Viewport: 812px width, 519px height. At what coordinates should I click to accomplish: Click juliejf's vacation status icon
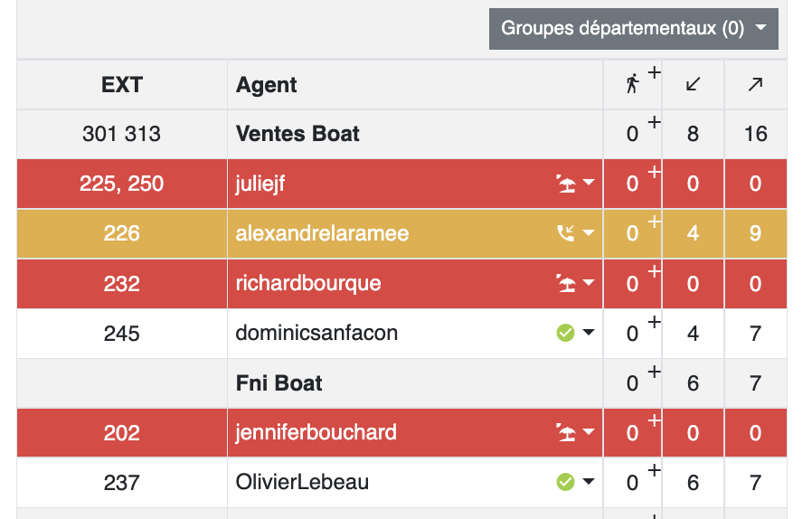coord(565,184)
